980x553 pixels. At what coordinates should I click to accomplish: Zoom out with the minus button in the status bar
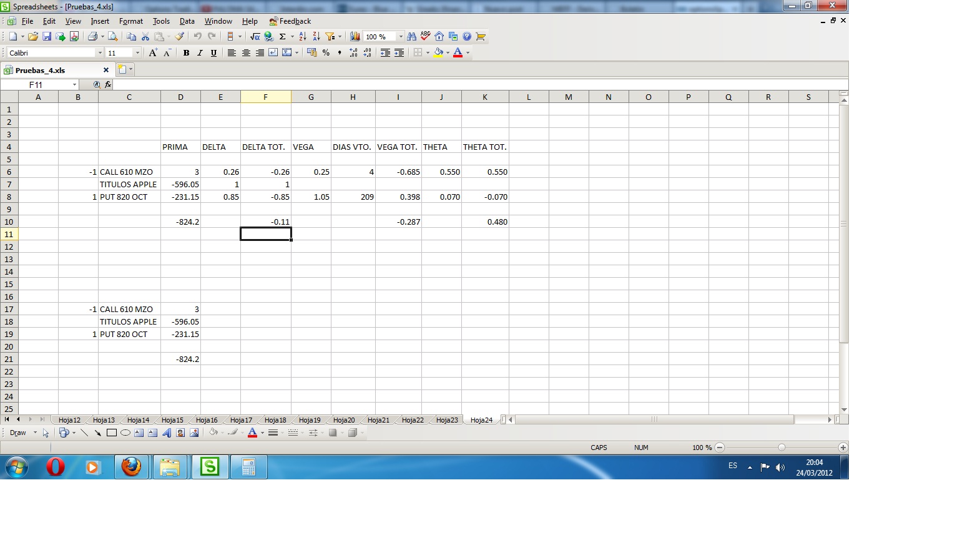tap(720, 448)
